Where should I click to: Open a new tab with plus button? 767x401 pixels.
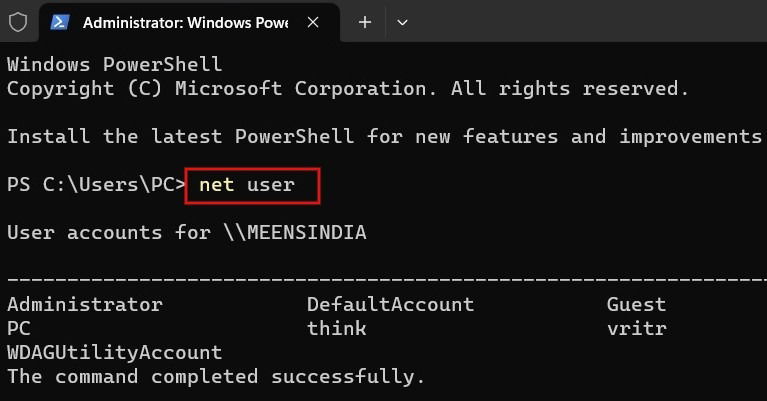click(364, 22)
